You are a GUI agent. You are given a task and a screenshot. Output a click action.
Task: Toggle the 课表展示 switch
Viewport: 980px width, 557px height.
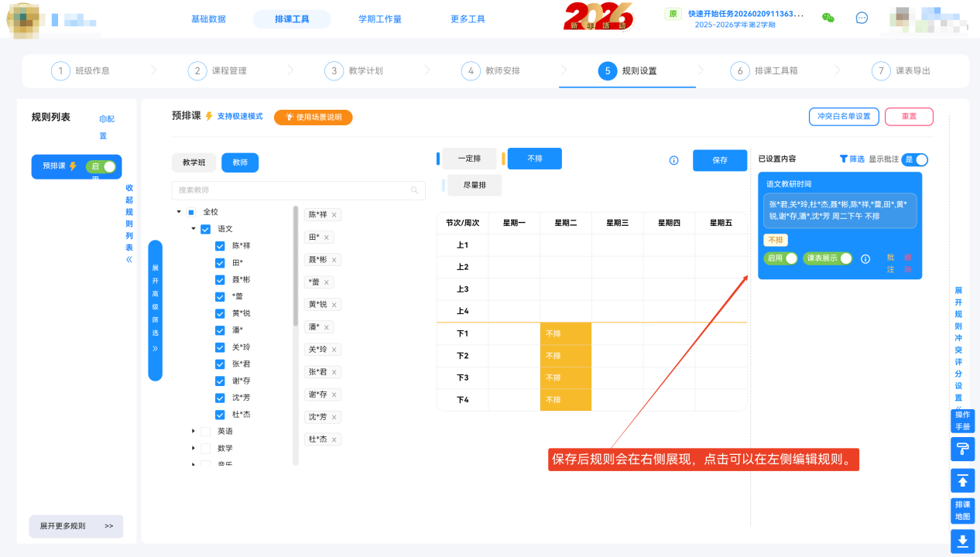[x=828, y=259]
